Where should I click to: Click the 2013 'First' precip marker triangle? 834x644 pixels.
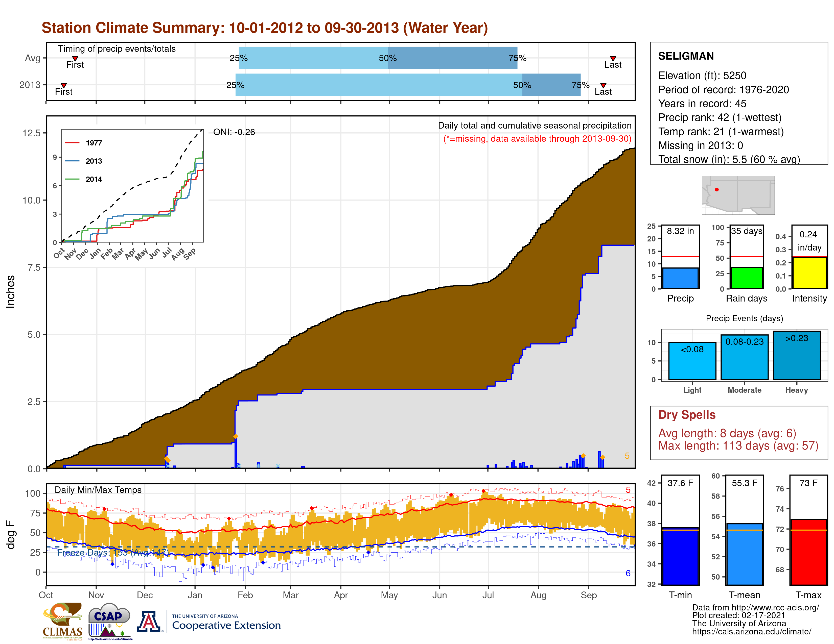coord(64,85)
